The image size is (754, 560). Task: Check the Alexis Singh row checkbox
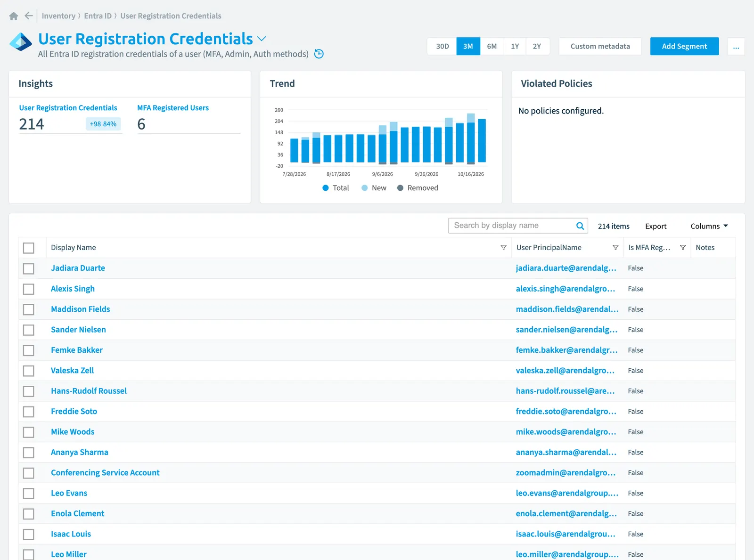click(x=29, y=289)
